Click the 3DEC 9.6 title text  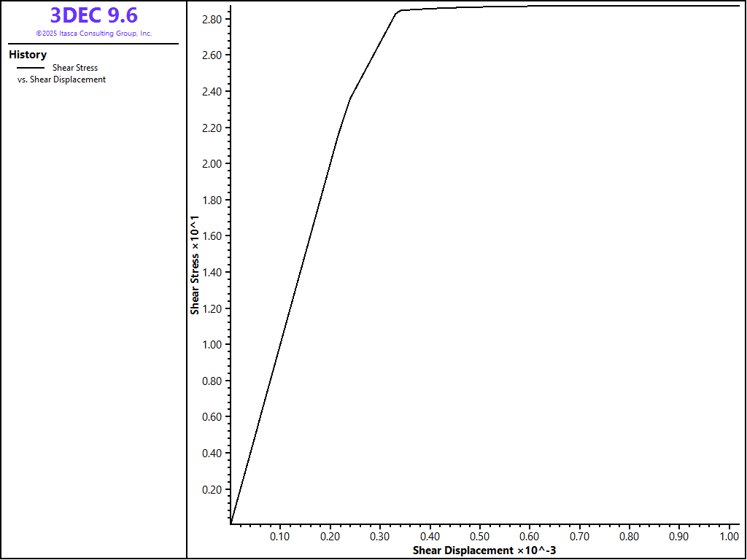tap(93, 15)
